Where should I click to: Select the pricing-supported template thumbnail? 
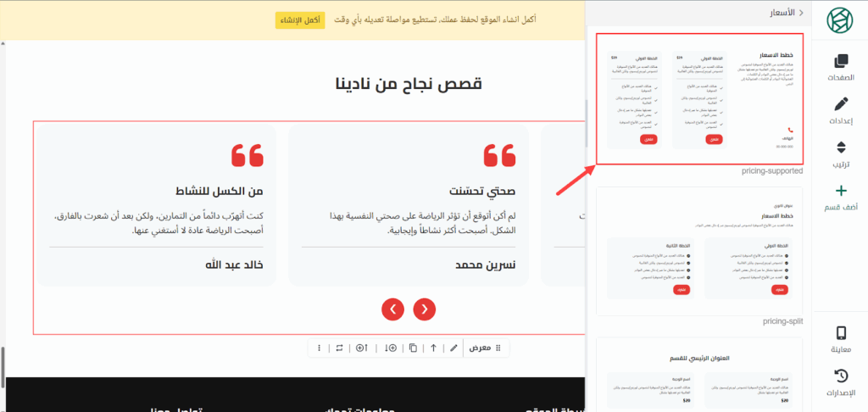click(699, 98)
